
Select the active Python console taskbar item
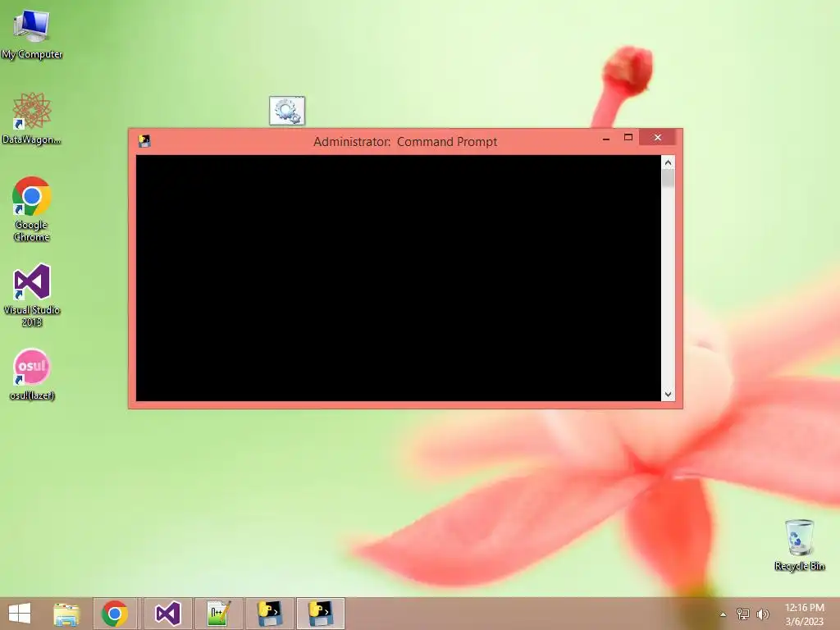pos(321,614)
